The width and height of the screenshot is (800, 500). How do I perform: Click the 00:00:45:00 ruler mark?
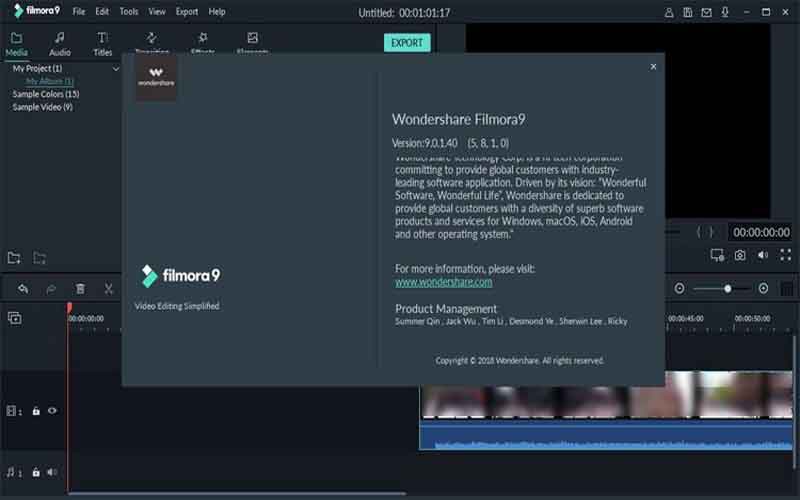(686, 318)
